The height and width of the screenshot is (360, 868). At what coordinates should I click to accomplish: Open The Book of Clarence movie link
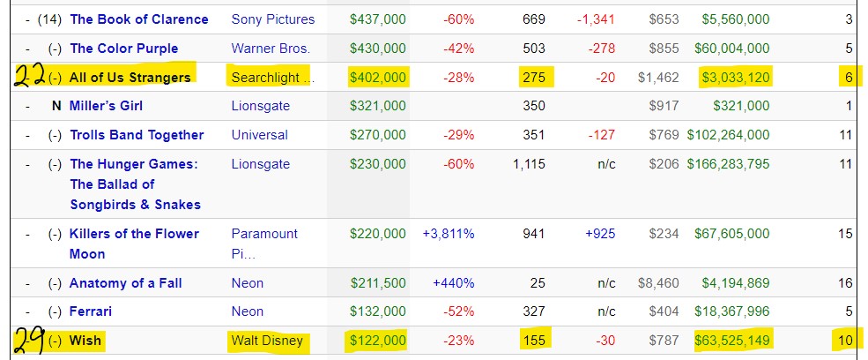139,19
